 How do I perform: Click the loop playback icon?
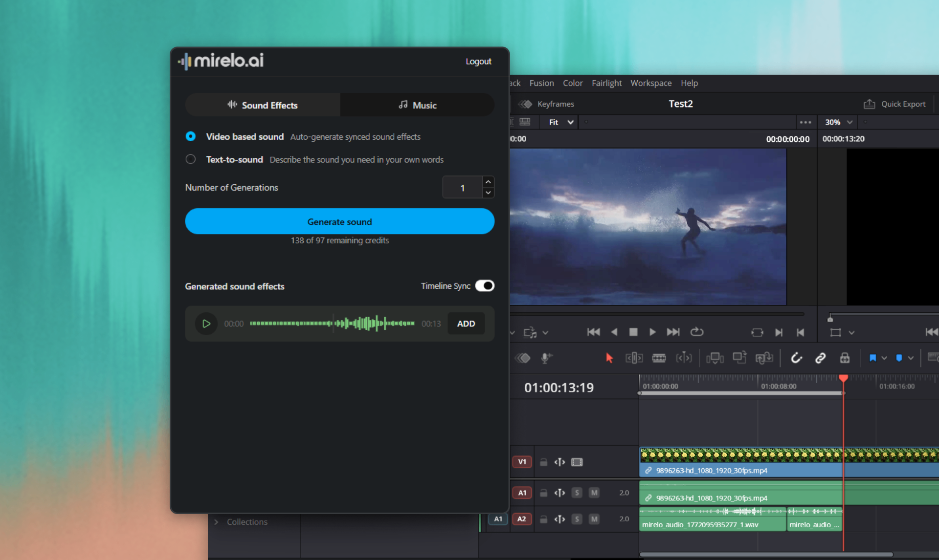pos(696,332)
